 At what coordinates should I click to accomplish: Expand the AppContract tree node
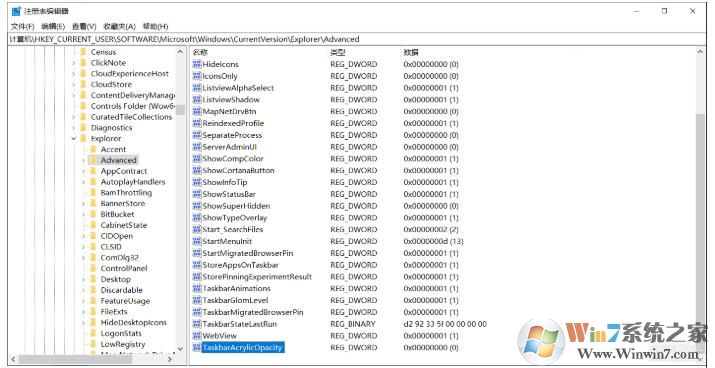[83, 171]
